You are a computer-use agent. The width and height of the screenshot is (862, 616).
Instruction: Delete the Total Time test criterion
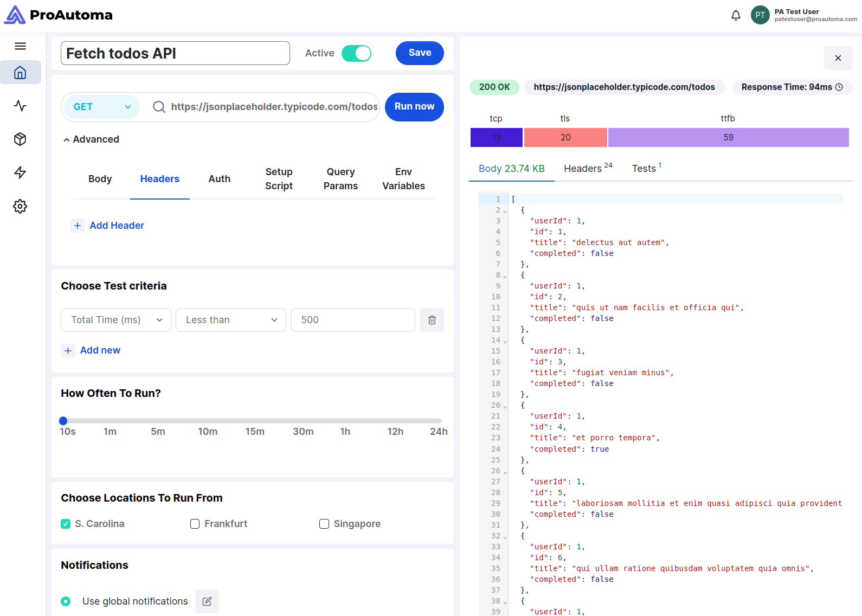click(x=432, y=320)
